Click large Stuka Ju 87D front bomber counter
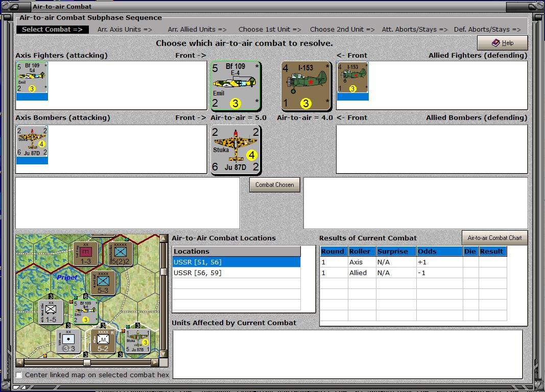 coord(235,150)
